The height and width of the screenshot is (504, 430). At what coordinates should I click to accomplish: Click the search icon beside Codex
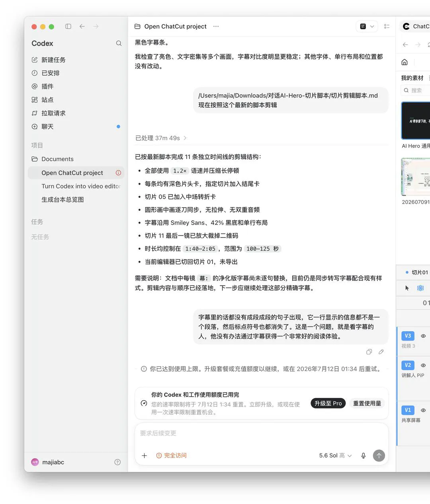click(119, 43)
